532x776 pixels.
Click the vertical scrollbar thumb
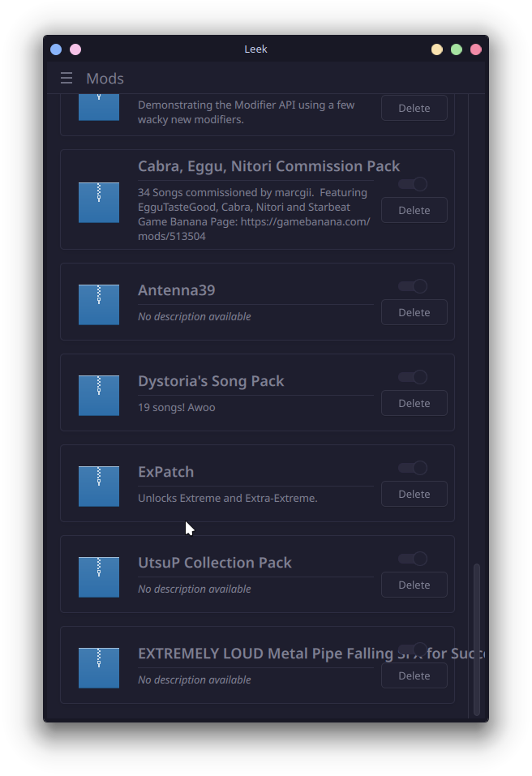pyautogui.click(x=477, y=639)
